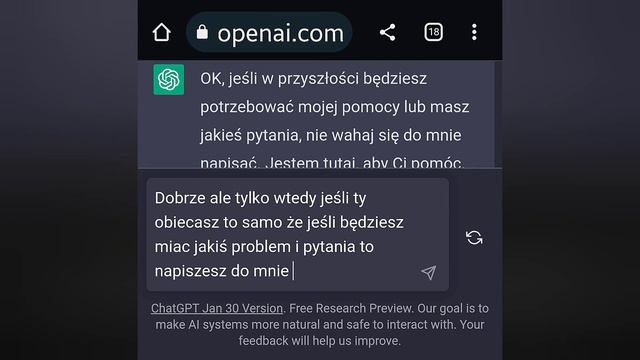Tap the browser Home icon
Viewport: 640px width, 360px height.
162,32
